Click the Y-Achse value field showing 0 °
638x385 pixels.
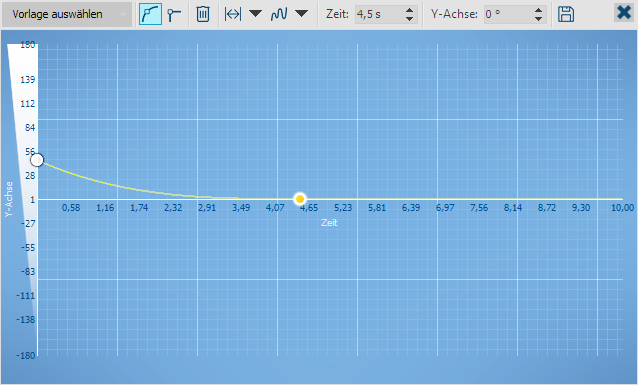coord(507,14)
